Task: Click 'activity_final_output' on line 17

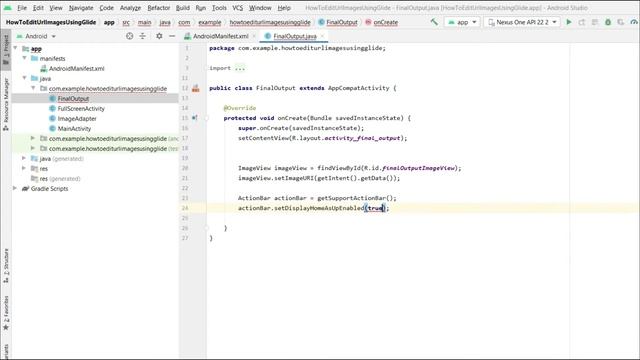Action: click(x=362, y=138)
